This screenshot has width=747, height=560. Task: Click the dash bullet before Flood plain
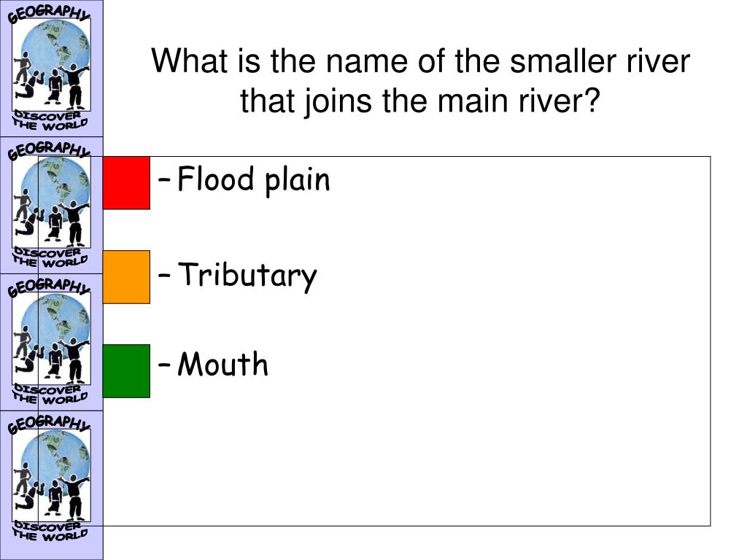pos(164,182)
